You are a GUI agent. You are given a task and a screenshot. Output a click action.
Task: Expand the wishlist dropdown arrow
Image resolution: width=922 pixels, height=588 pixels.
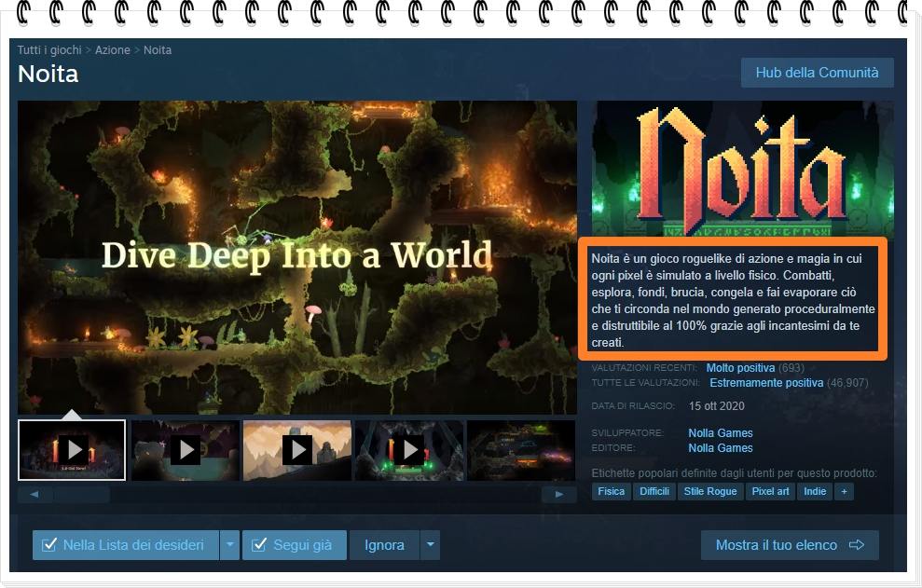229,545
